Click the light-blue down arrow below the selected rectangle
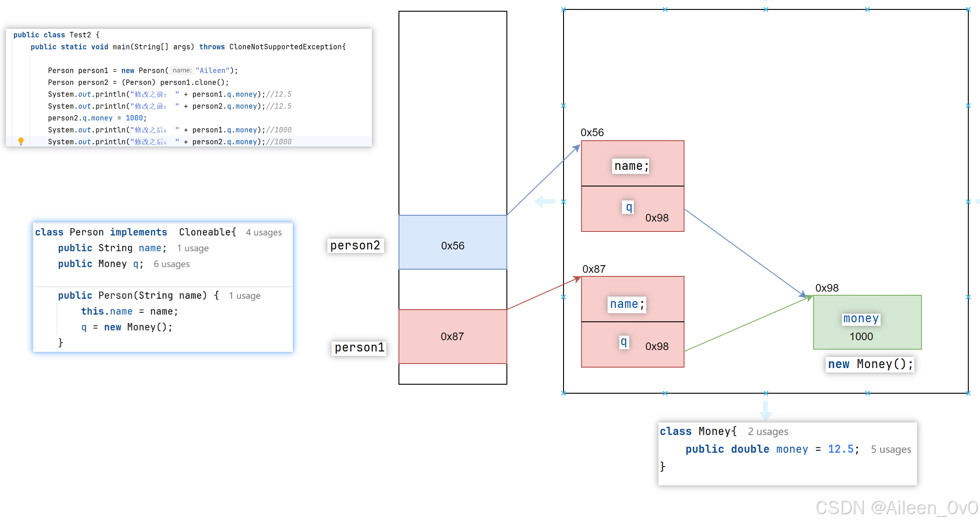980x524 pixels. click(766, 411)
